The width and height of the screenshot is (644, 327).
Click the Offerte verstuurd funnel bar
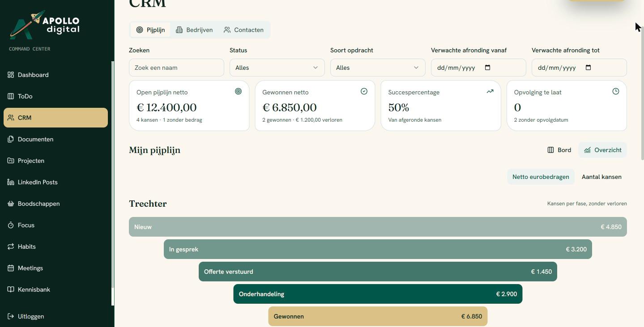coord(378,272)
